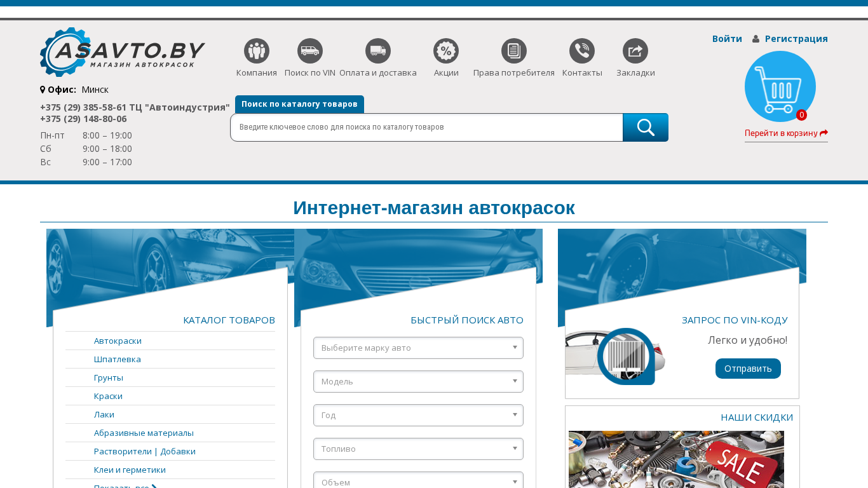Open the Лаки category
Screen dimensions: 868x488
pyautogui.click(x=104, y=414)
